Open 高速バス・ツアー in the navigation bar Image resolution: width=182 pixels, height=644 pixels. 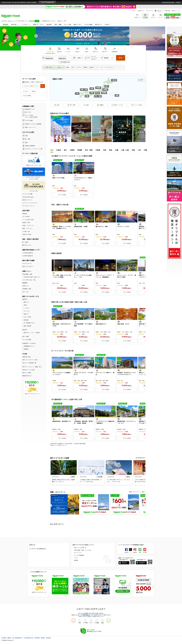(x=38, y=24)
